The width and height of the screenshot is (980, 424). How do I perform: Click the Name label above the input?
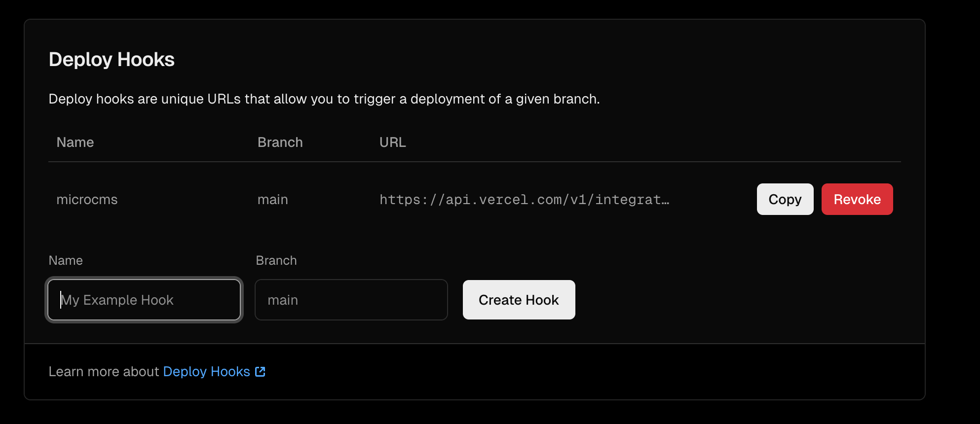[x=66, y=260]
